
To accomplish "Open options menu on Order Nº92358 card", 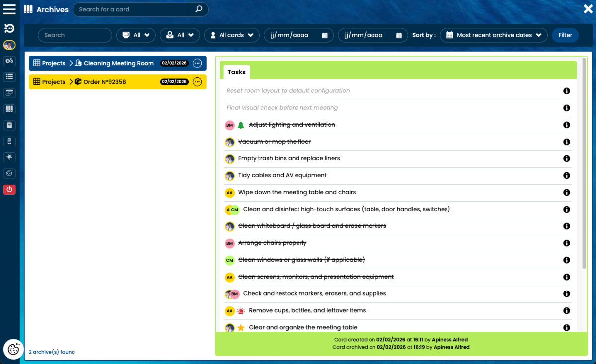I will tap(197, 81).
